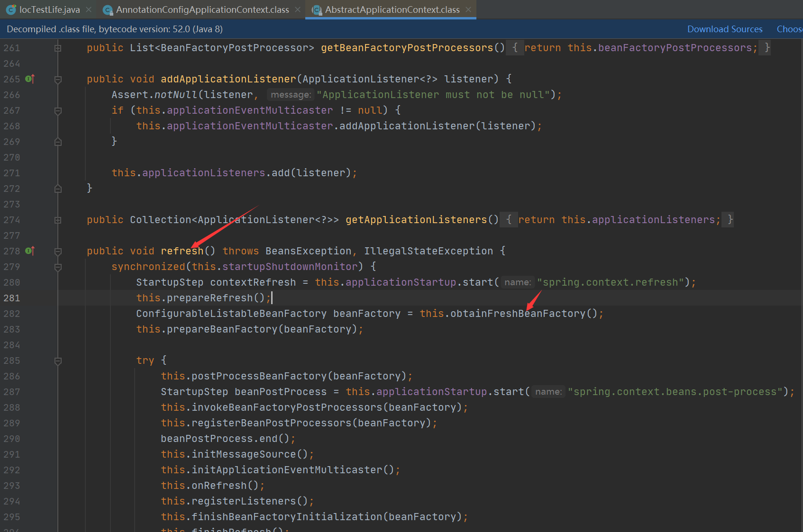Click the Choose Sources link
The height and width of the screenshot is (532, 803).
789,29
